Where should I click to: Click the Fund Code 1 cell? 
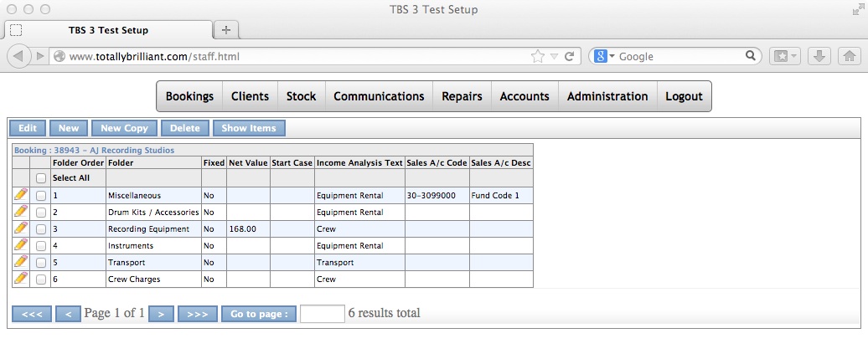click(x=501, y=195)
